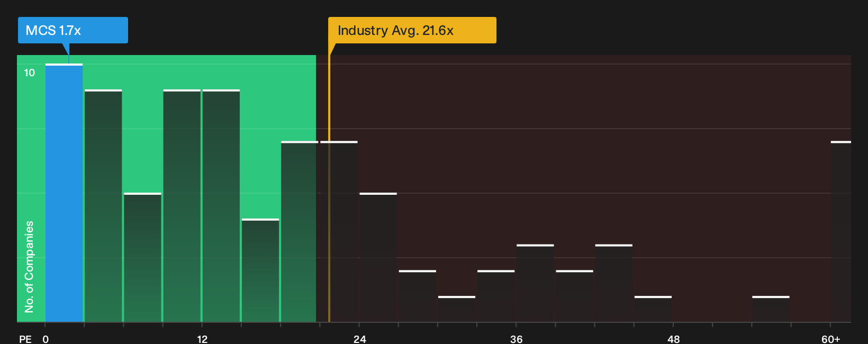Viewport: 868px width, 344px height.
Task: Click the blue MCS 1.7x label
Action: 73,30
